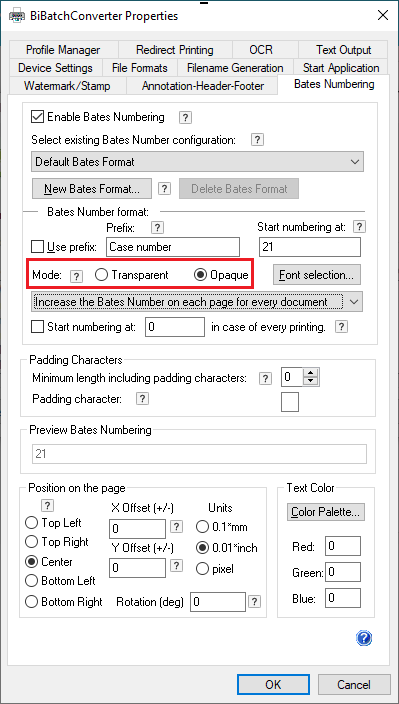
Task: Choose Top Left position
Action: pos(31,523)
